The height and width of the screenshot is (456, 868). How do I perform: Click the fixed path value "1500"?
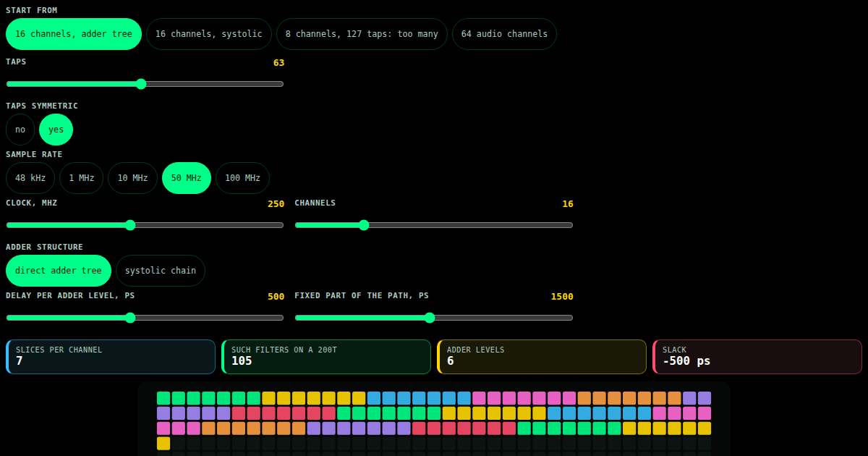pos(562,297)
